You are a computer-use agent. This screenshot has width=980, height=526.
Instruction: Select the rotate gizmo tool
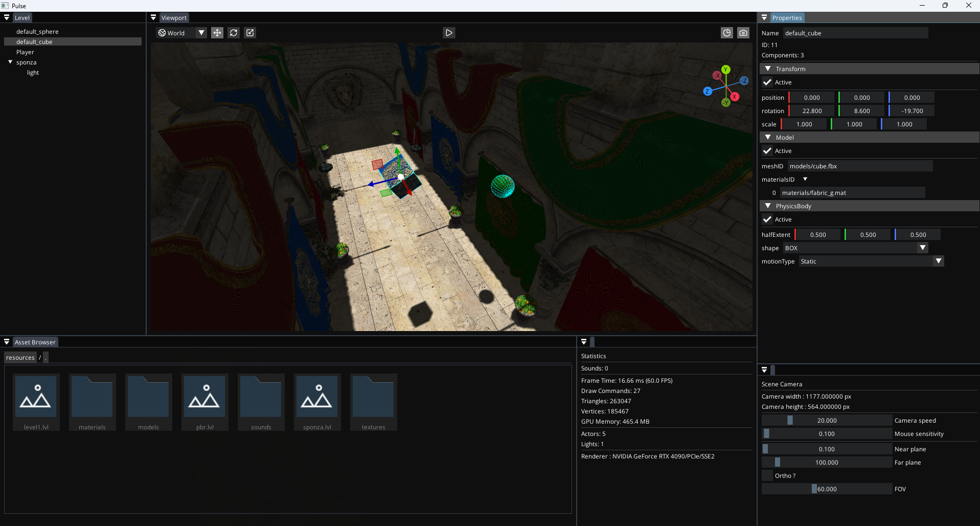coord(234,33)
